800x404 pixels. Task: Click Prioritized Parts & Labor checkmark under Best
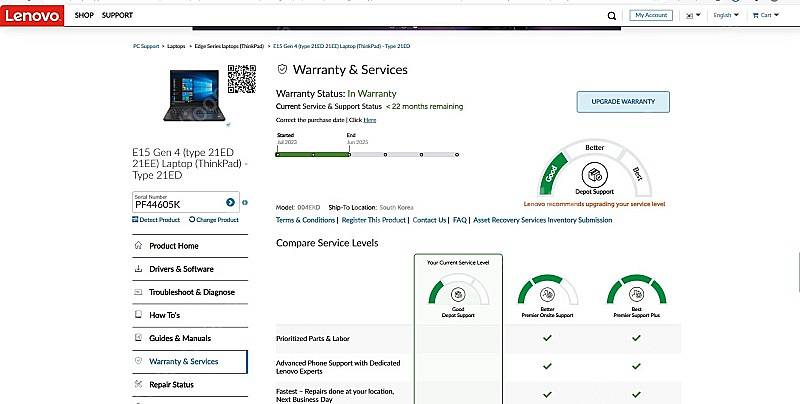coord(636,338)
